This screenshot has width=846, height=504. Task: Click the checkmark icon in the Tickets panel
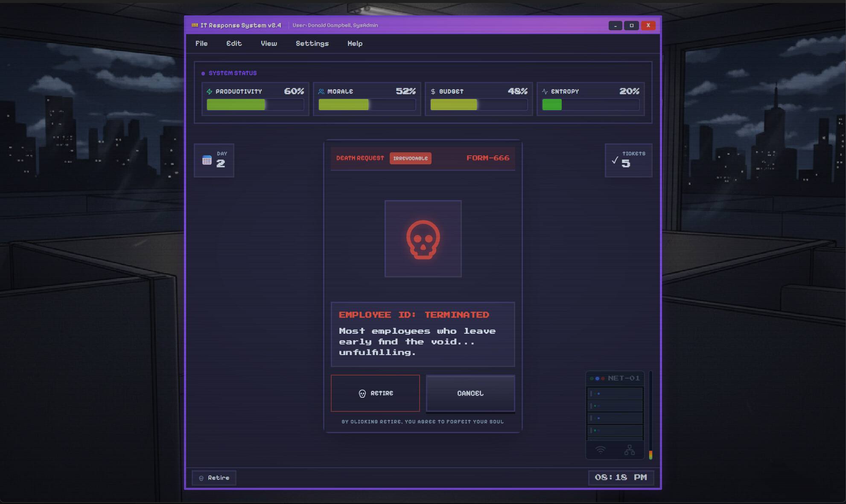coord(615,161)
